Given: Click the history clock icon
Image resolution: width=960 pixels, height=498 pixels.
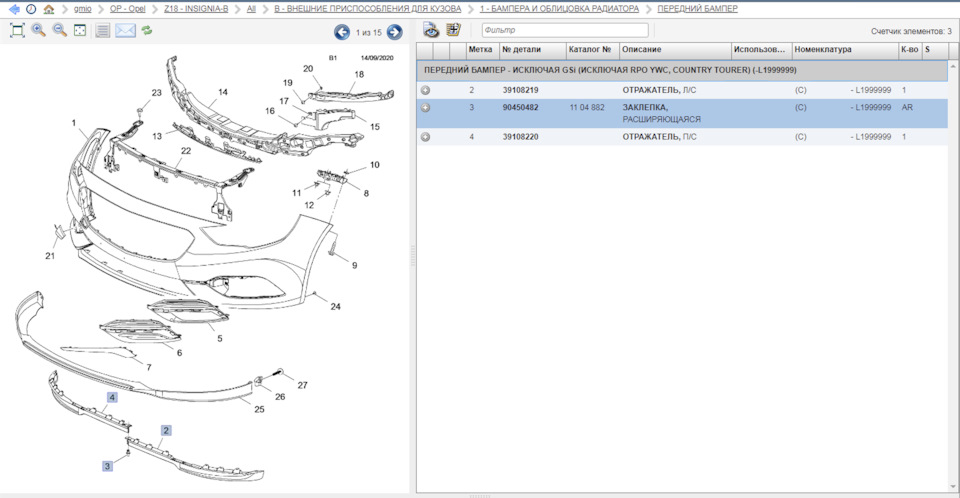Looking at the screenshot, I should click(x=31, y=9).
